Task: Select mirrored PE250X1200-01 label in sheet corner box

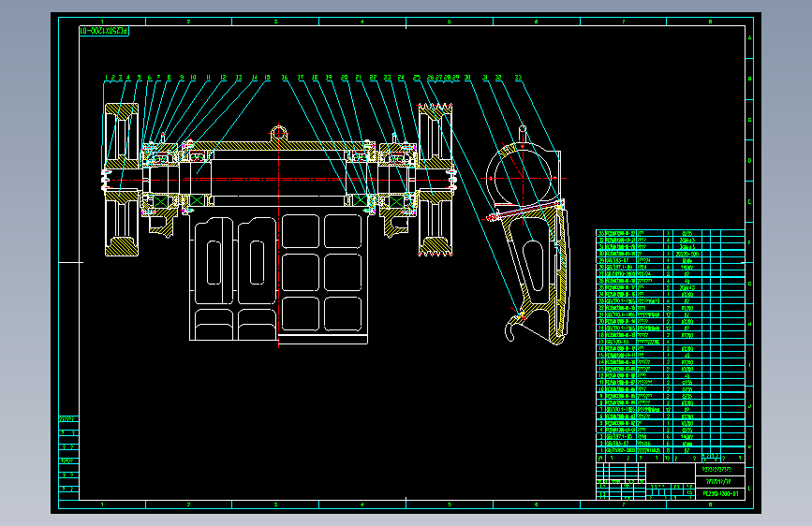Action: [104, 31]
